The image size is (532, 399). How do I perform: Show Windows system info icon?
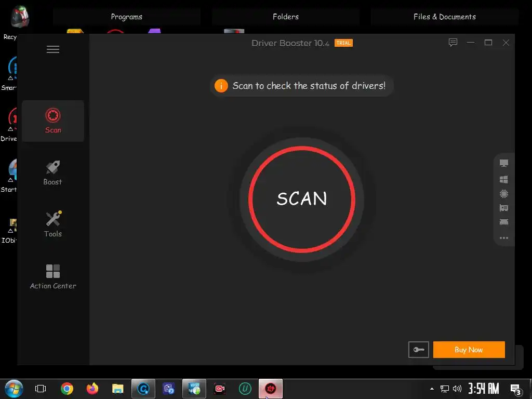504,179
